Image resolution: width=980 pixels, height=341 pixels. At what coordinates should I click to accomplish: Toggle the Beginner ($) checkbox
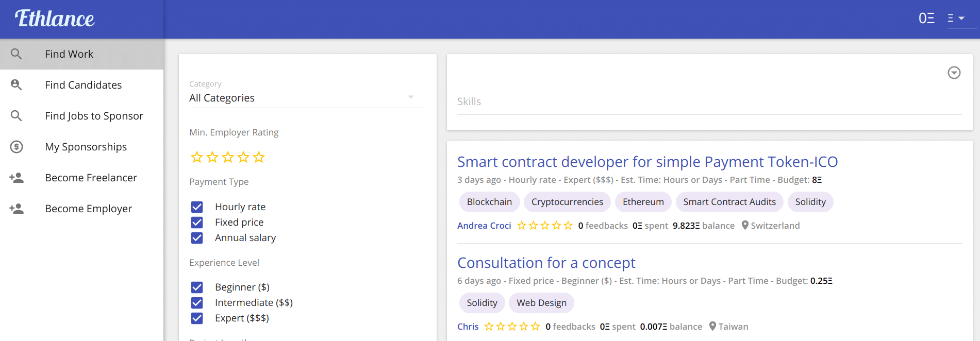[x=197, y=287]
